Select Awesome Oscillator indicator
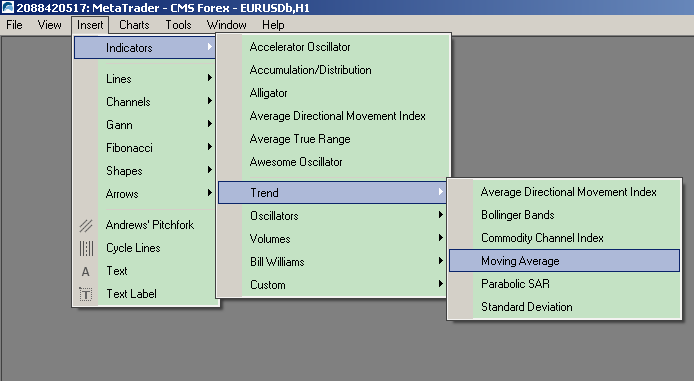Image resolution: width=694 pixels, height=381 pixels. click(x=334, y=162)
